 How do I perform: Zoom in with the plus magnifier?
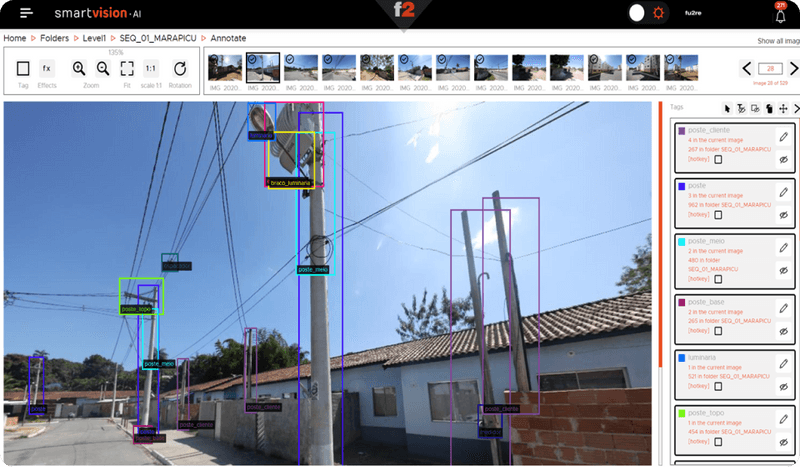point(79,69)
